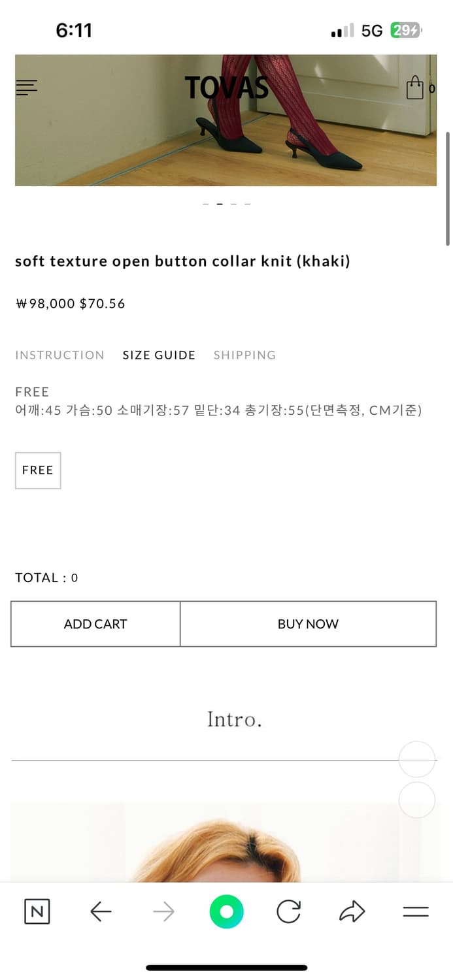This screenshot has height=980, width=453.
Task: Reload the page with the refresh icon
Action: coord(289,911)
